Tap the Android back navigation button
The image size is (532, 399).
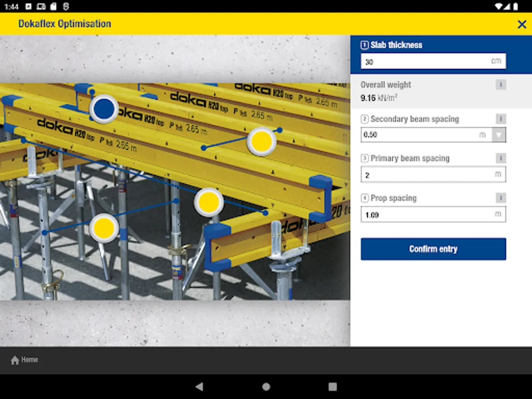[199, 387]
